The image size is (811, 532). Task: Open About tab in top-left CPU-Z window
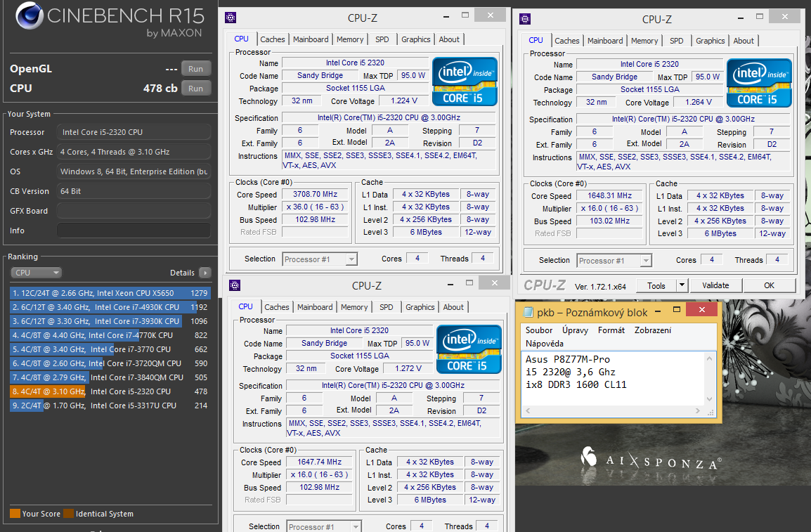point(449,39)
